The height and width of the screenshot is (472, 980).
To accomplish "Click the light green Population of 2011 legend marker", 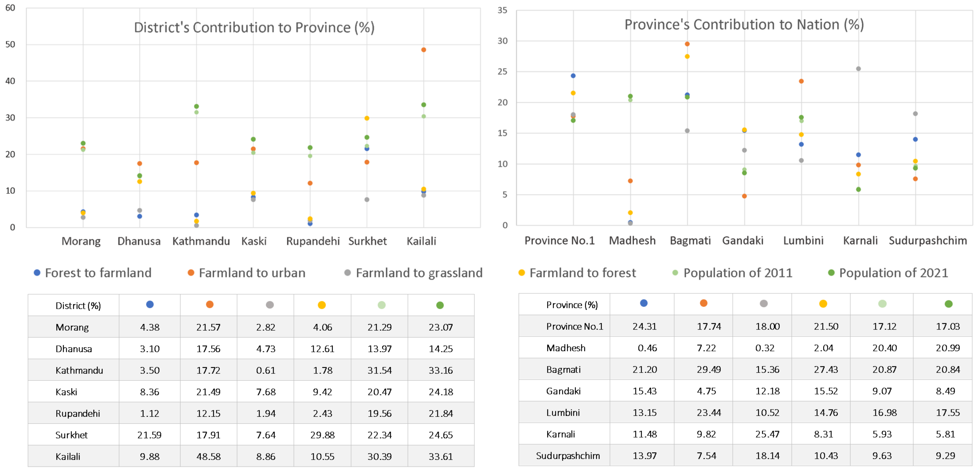I will click(675, 272).
